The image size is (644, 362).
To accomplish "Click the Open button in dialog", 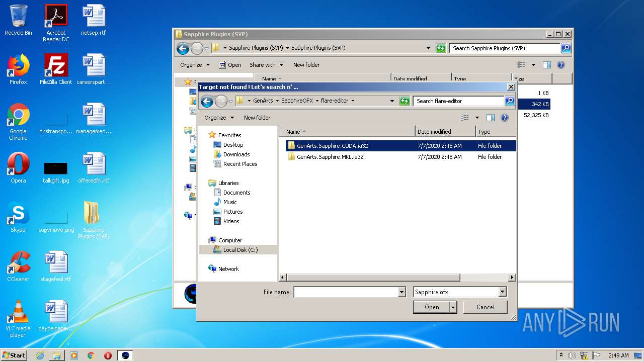I will click(432, 307).
